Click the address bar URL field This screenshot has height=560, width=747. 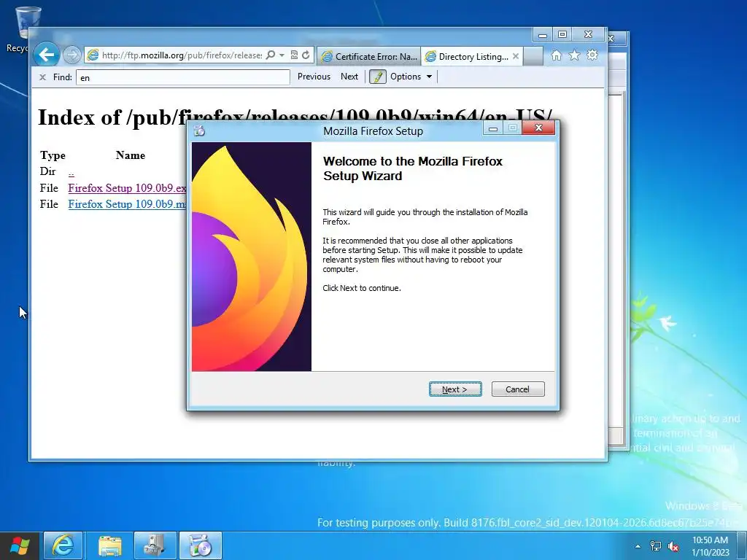click(182, 55)
